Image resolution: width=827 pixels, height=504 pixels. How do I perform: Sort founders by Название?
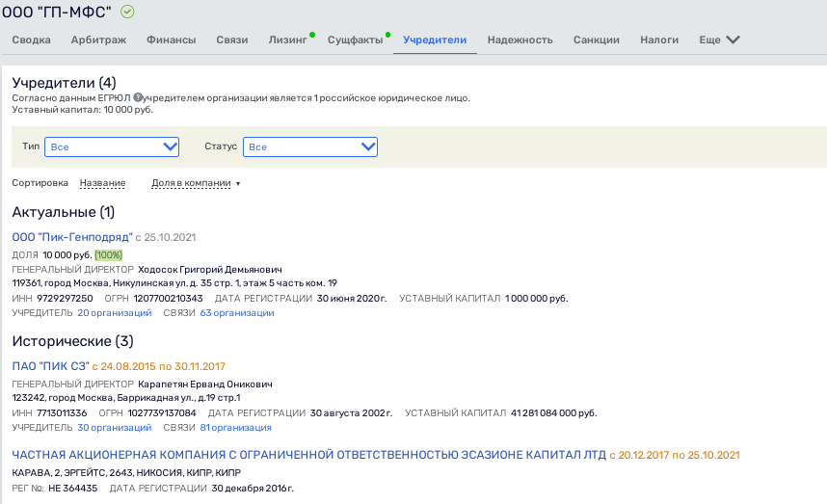click(x=102, y=183)
